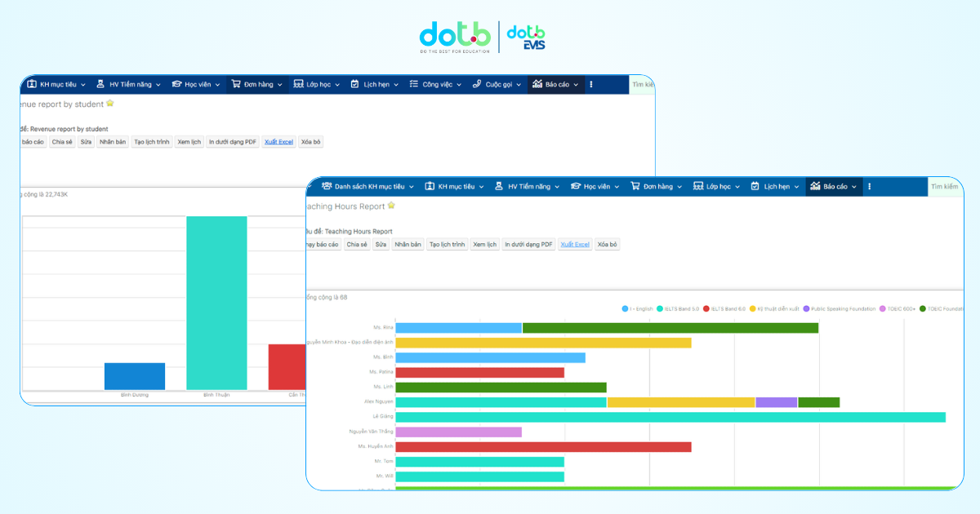Click the Danh sách KH mục tiêu people icon
The image size is (980, 514).
(x=327, y=187)
